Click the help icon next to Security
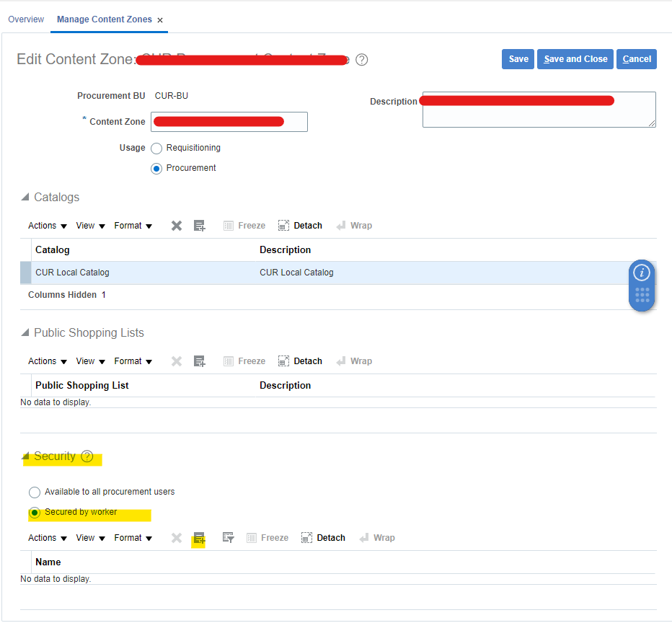 point(87,456)
